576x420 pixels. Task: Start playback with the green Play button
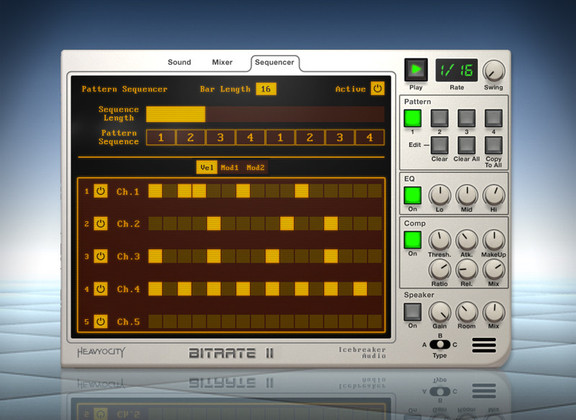click(416, 69)
